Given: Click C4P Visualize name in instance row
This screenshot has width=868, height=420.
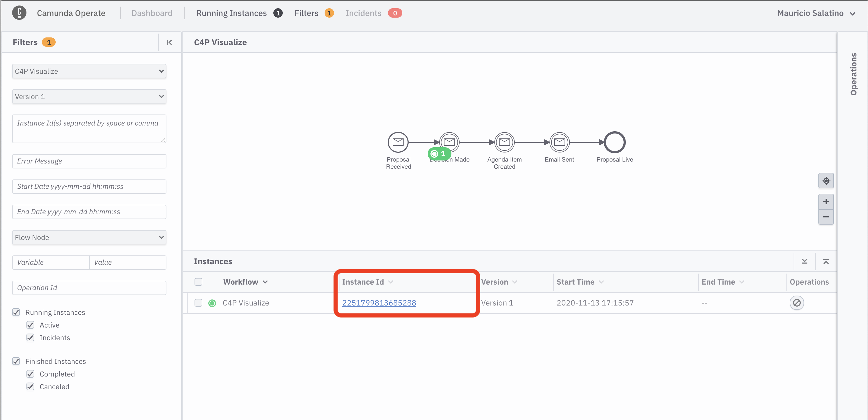Looking at the screenshot, I should [x=246, y=303].
